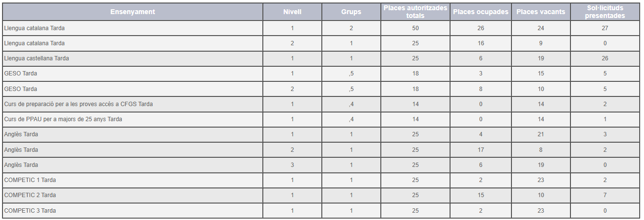Click the Places autoritzades totals header
644x220 pixels.
415,12
